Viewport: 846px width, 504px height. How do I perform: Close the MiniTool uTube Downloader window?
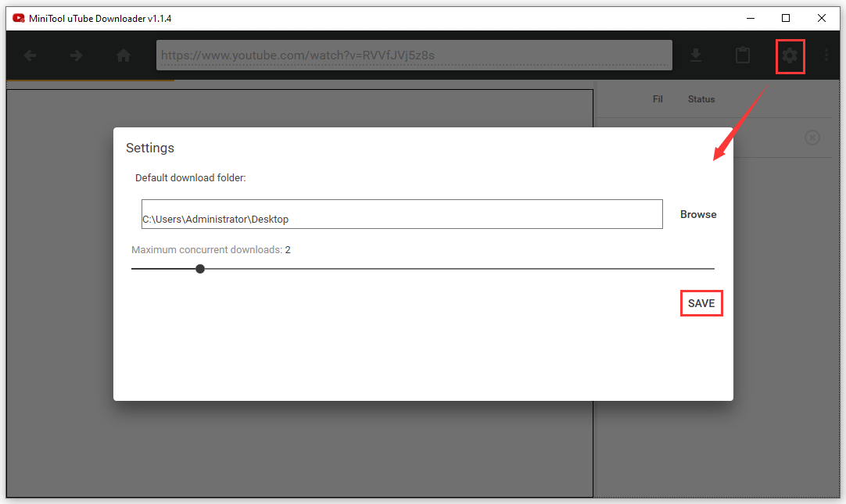tap(821, 18)
